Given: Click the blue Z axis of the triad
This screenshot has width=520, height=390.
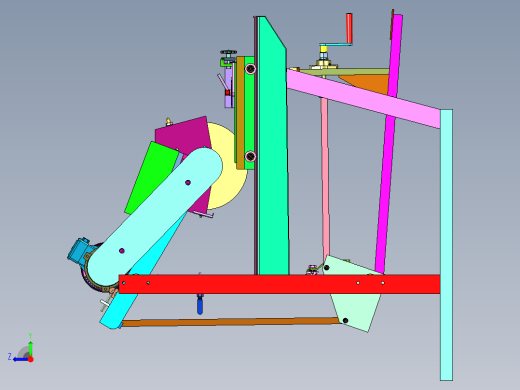Looking at the screenshot, I should (21, 359).
